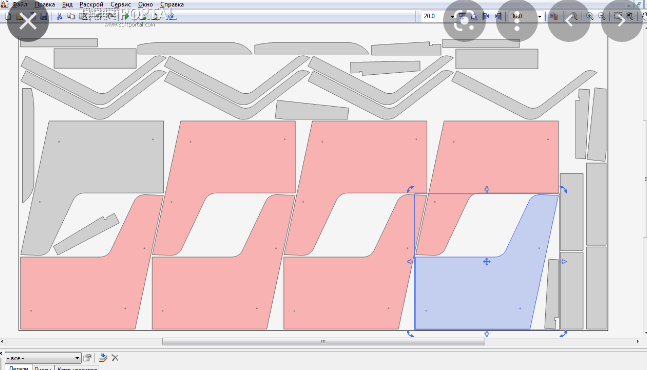Click the right-middle handle of selection

click(x=564, y=262)
